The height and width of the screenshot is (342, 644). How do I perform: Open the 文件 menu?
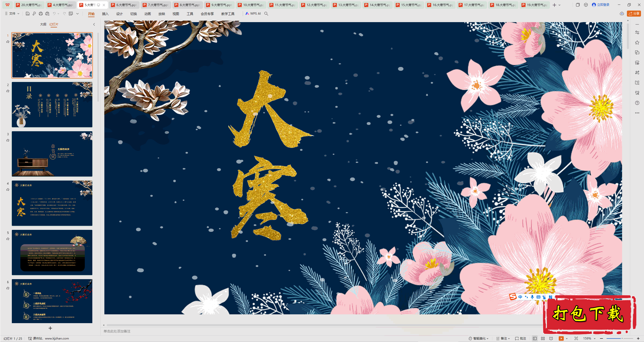(x=12, y=14)
